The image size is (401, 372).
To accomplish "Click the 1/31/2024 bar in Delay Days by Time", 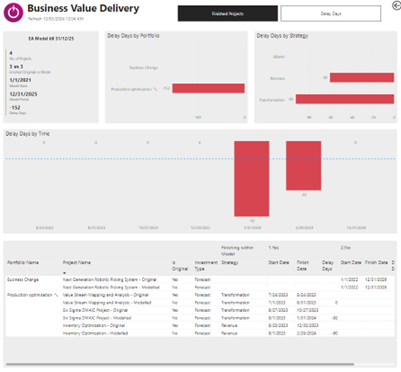I will [252, 179].
